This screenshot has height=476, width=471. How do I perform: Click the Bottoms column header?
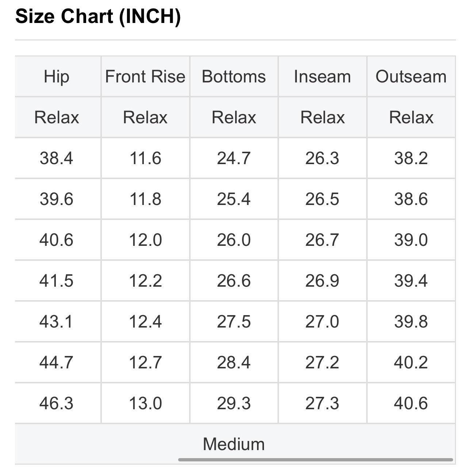tap(234, 77)
